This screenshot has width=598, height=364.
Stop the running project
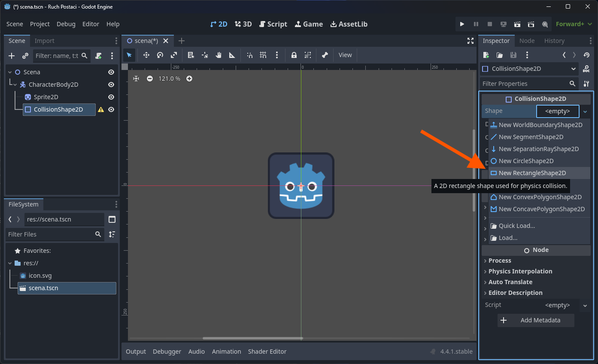[x=490, y=24]
